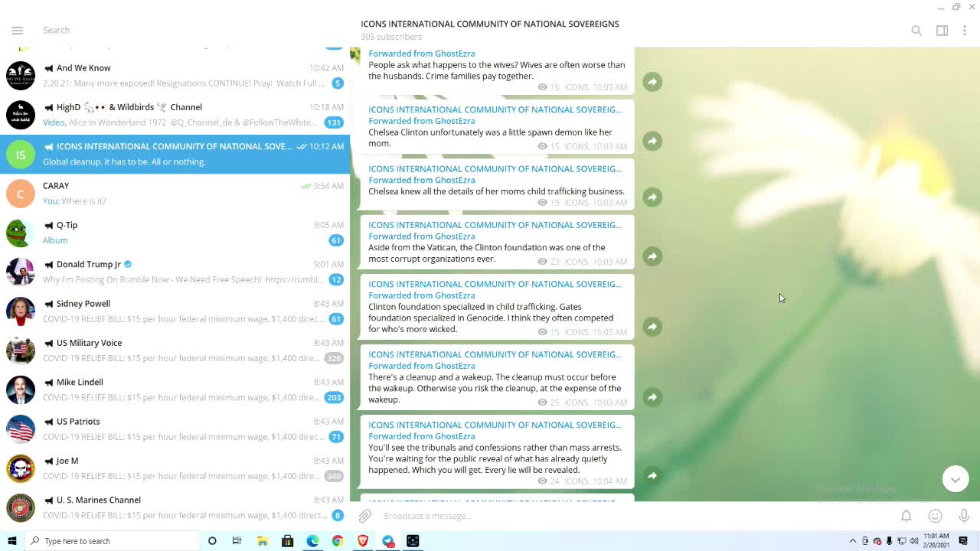Open the Mike Lindell channel
Viewport: 980px width, 551px height.
(x=175, y=390)
